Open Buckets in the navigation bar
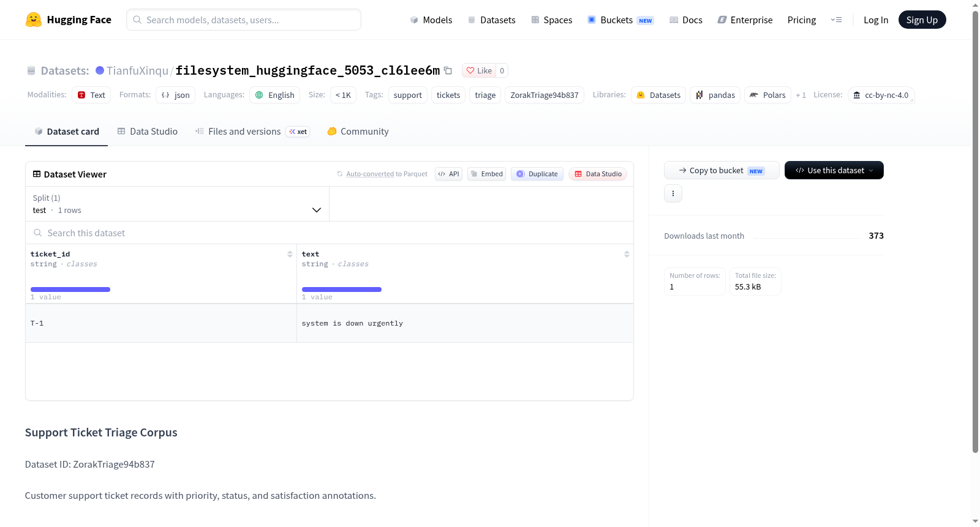 (x=620, y=20)
